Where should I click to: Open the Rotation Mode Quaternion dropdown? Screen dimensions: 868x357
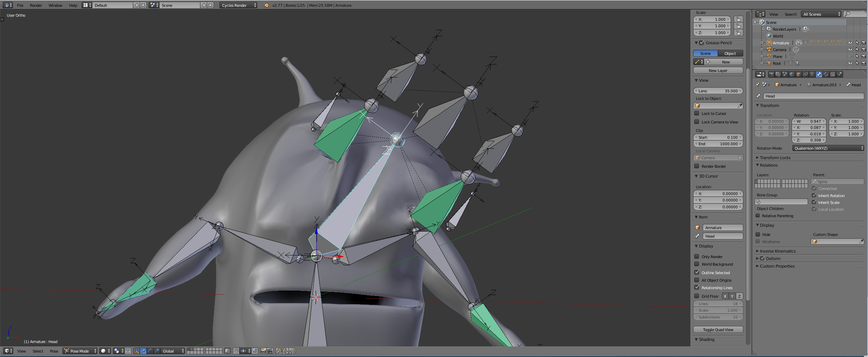pos(828,148)
